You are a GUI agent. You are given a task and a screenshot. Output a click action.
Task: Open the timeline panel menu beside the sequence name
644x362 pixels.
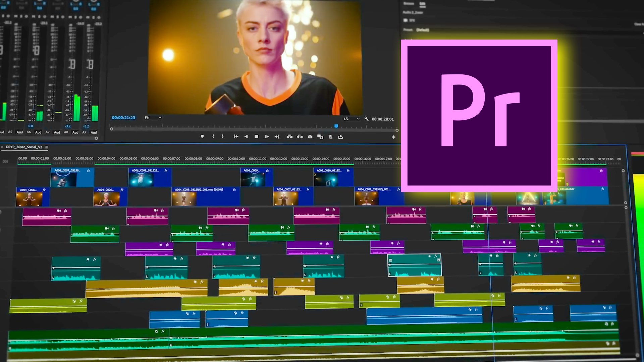[47, 147]
